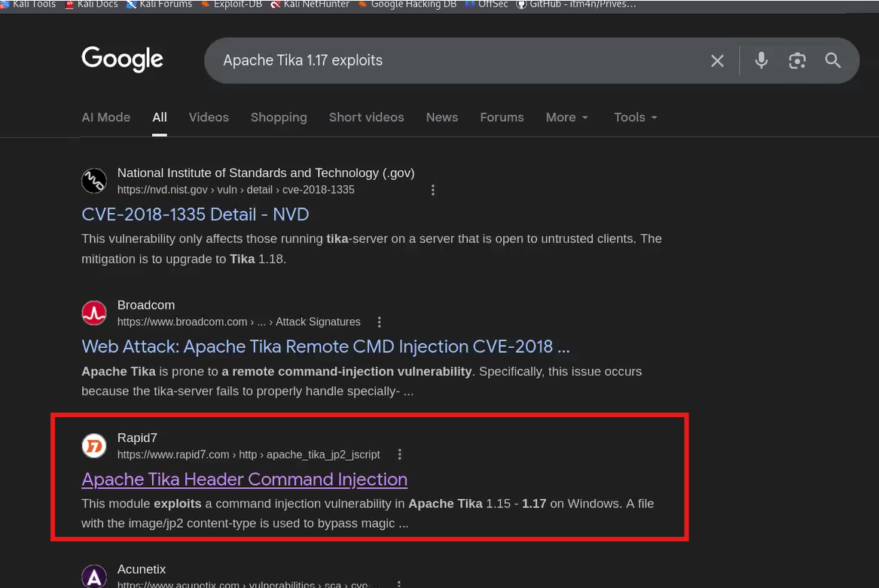Open the News tab
The height and width of the screenshot is (588, 879).
[441, 117]
